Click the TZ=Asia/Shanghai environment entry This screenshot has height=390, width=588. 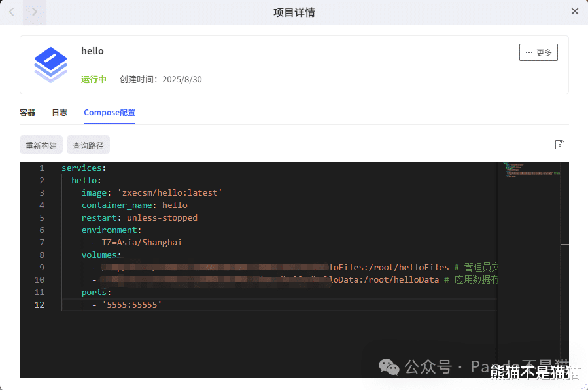(x=141, y=243)
